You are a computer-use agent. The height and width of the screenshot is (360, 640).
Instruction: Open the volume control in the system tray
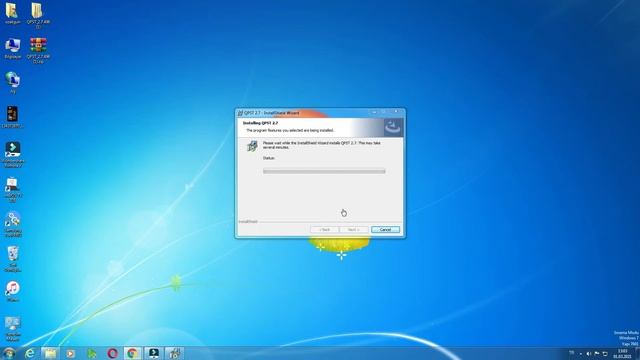589,354
